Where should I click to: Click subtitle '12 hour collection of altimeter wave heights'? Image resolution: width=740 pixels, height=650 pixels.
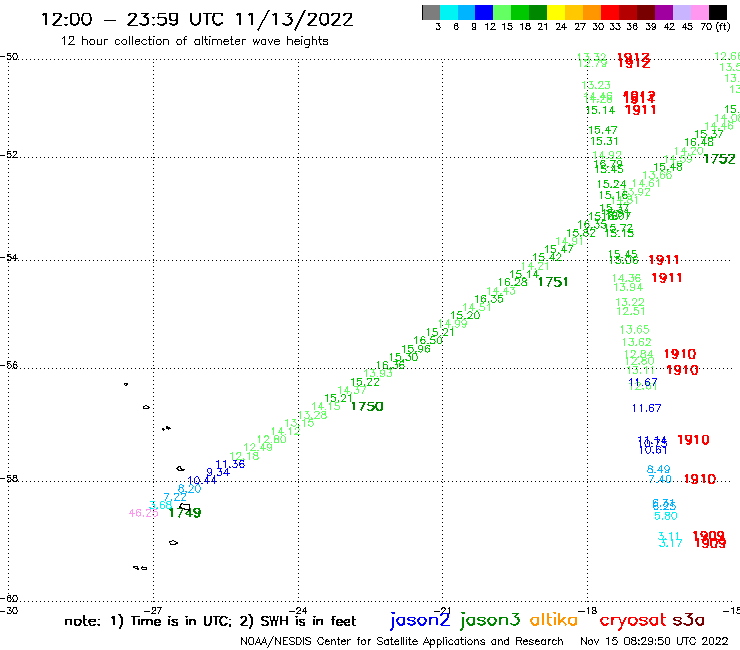[x=194, y=41]
